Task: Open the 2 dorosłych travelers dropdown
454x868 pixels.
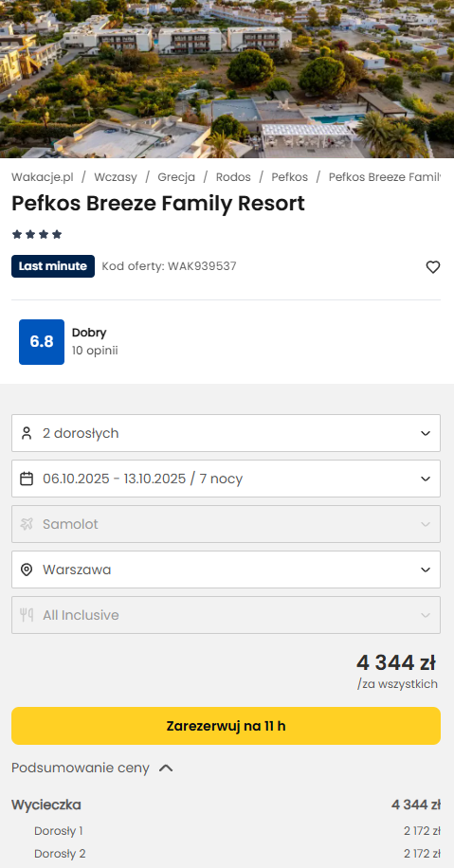Action: tap(226, 433)
